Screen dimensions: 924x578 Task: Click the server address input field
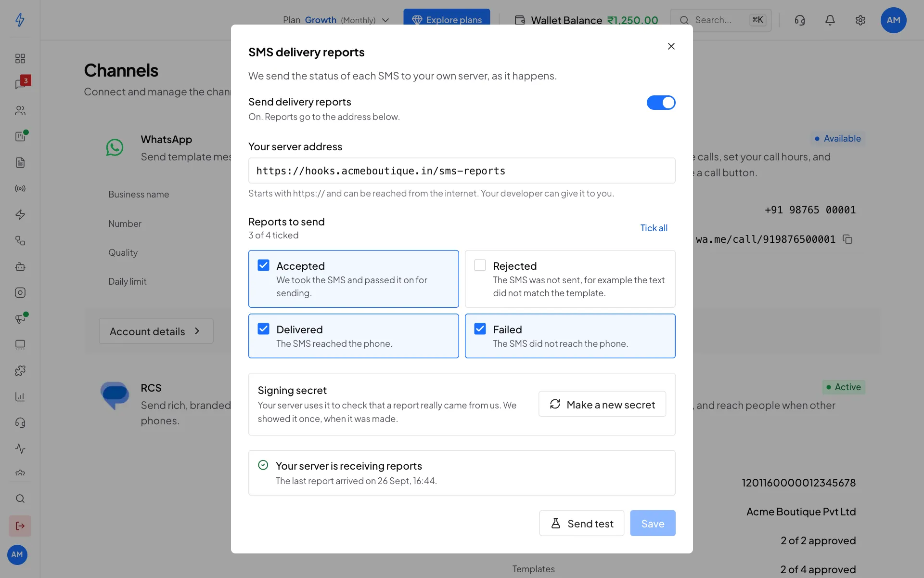[462, 171]
